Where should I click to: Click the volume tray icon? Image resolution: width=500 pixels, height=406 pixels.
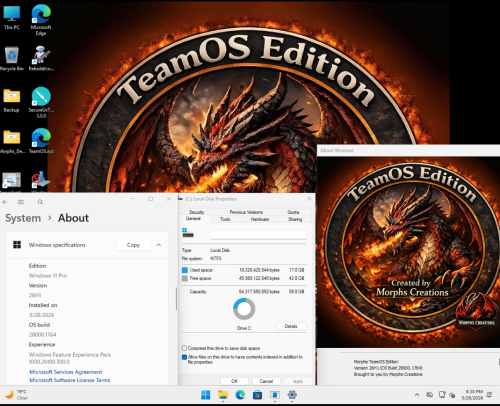click(452, 395)
